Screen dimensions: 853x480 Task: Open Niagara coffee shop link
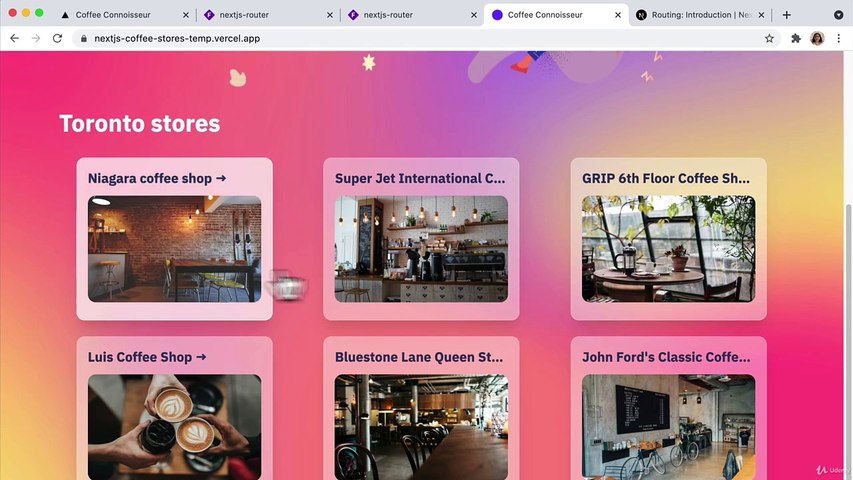point(157,179)
